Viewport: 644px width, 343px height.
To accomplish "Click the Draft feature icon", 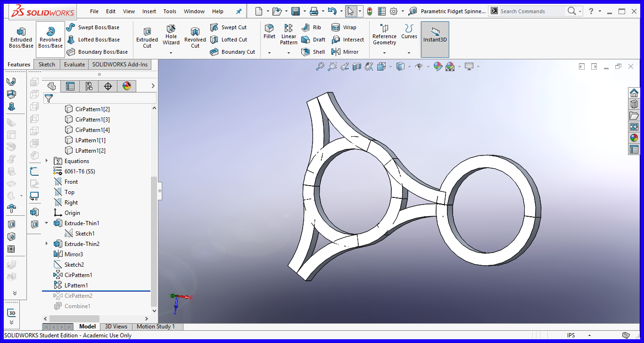I will click(x=313, y=40).
